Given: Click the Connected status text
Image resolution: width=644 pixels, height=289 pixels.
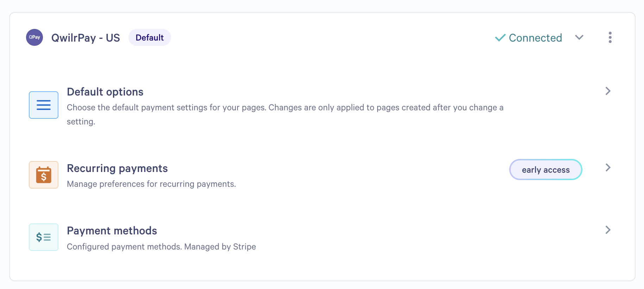Looking at the screenshot, I should click(x=535, y=38).
